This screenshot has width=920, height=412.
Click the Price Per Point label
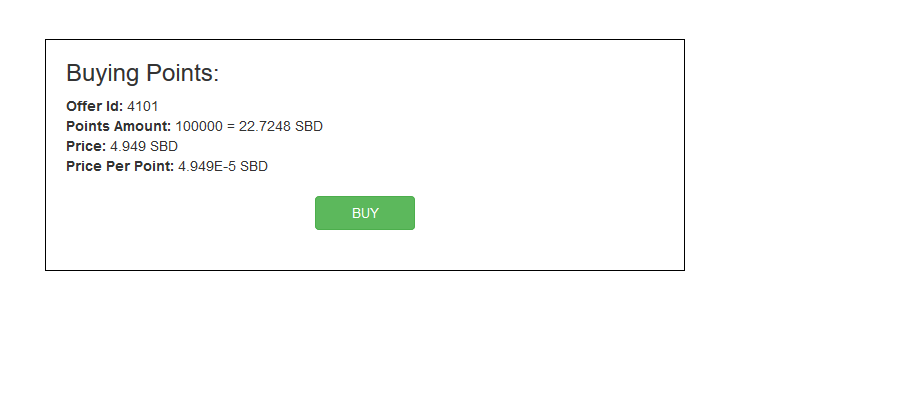pos(119,166)
